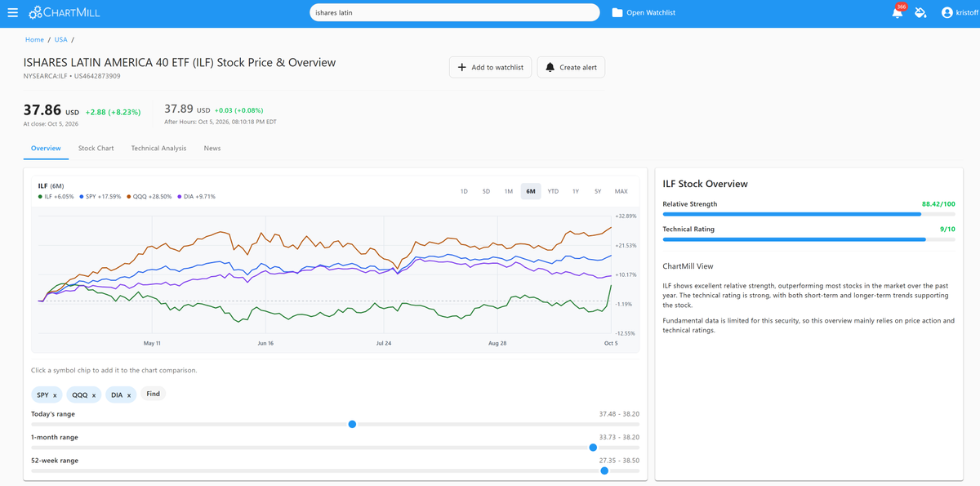Select the 1D chart range
This screenshot has width=980, height=486.
pos(464,191)
